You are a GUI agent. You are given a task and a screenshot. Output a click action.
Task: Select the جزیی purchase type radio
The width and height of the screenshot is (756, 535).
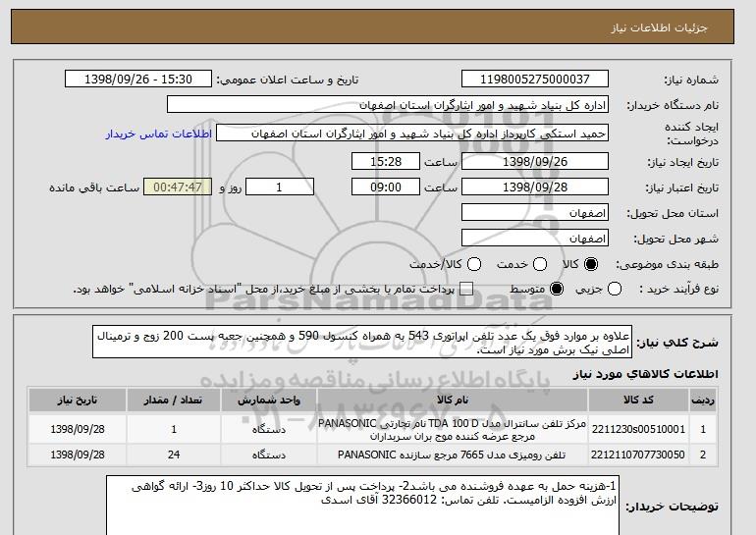pyautogui.click(x=615, y=289)
